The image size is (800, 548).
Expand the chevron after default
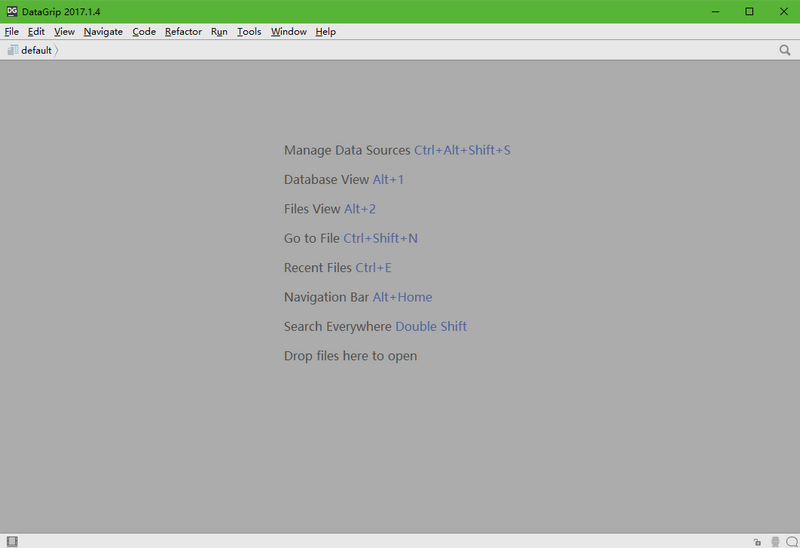click(56, 50)
